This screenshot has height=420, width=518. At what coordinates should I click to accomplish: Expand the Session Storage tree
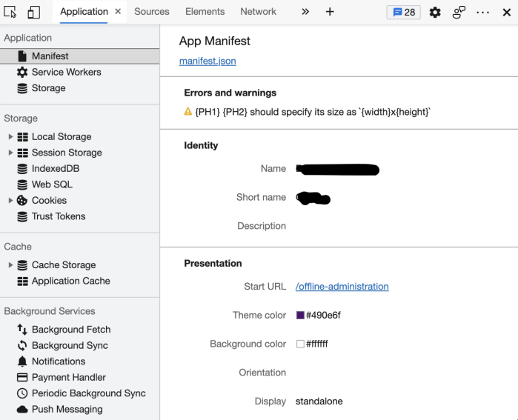[10, 153]
